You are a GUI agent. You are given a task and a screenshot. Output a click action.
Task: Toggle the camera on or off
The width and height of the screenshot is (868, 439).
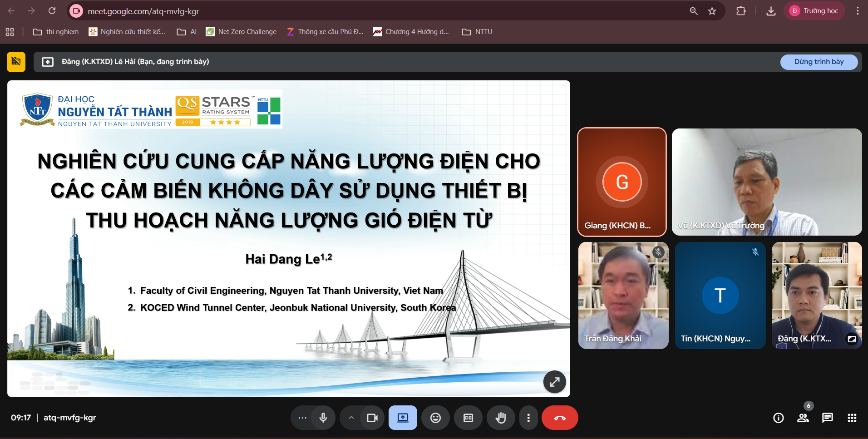372,418
